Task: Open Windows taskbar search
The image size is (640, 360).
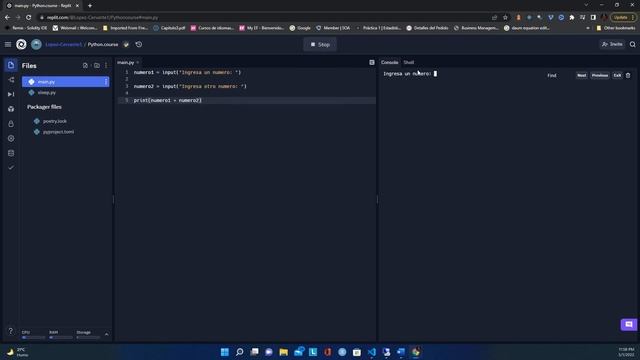Action: [x=240, y=352]
